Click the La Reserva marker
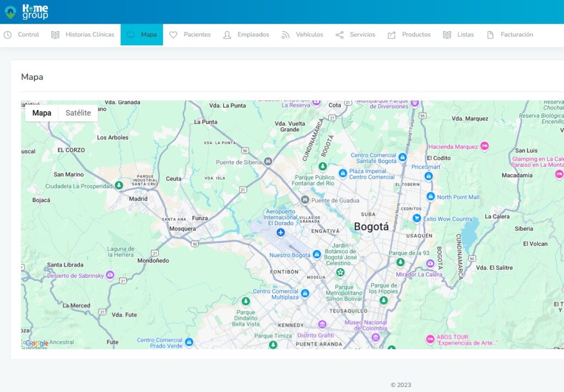The width and height of the screenshot is (564, 392). pos(317,102)
